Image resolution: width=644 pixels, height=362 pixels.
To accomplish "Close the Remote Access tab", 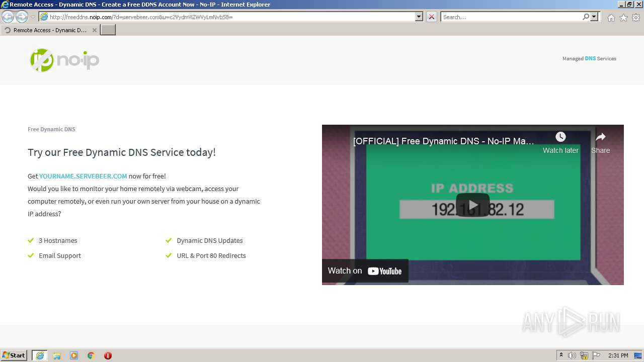I will click(x=94, y=30).
